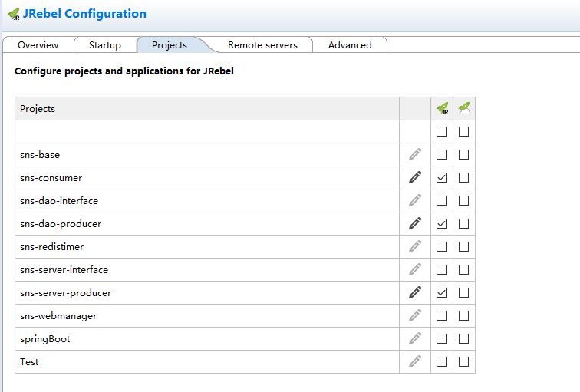Enable JRebel for sns-server-interface
This screenshot has height=392, width=580.
(x=441, y=269)
